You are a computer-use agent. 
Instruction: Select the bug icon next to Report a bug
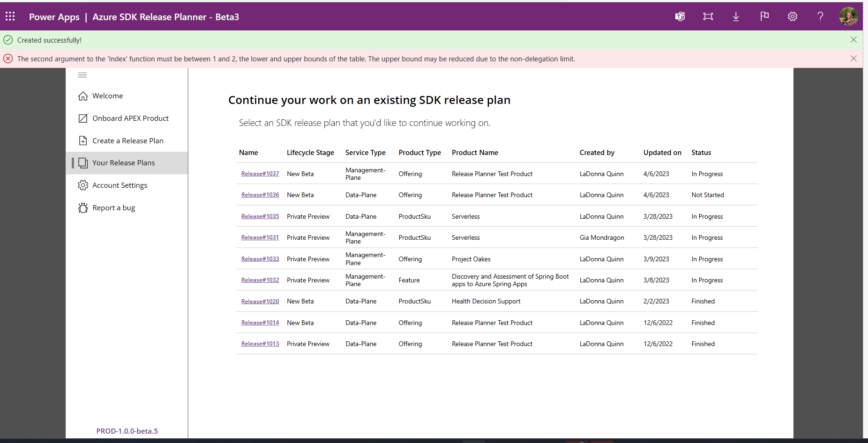[x=83, y=207]
